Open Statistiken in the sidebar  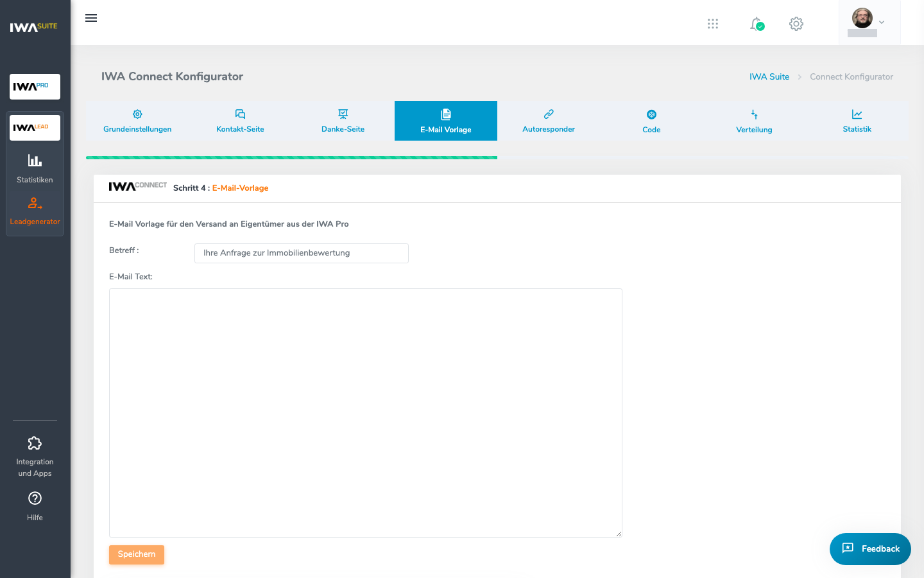35,168
